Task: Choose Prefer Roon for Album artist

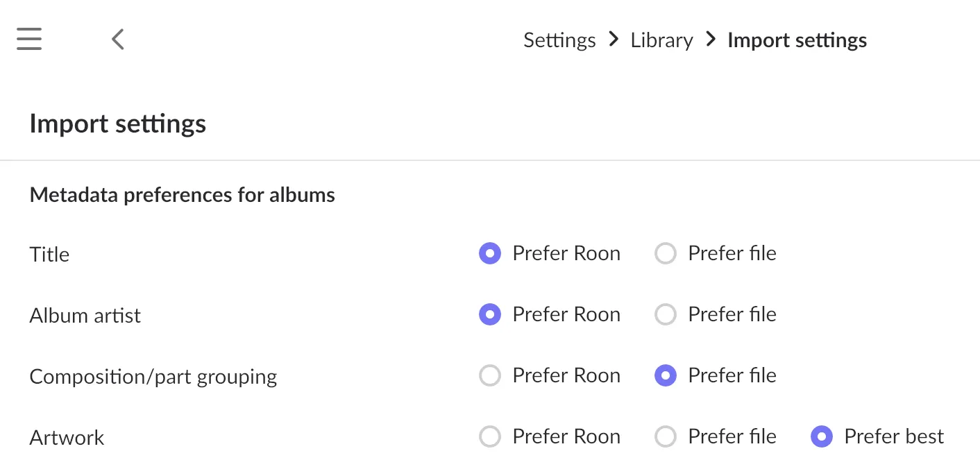Action: [x=490, y=315]
